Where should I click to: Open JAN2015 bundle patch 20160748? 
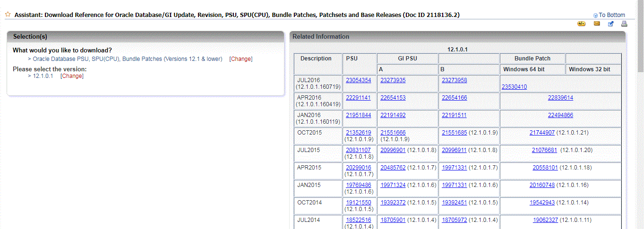tap(542, 185)
